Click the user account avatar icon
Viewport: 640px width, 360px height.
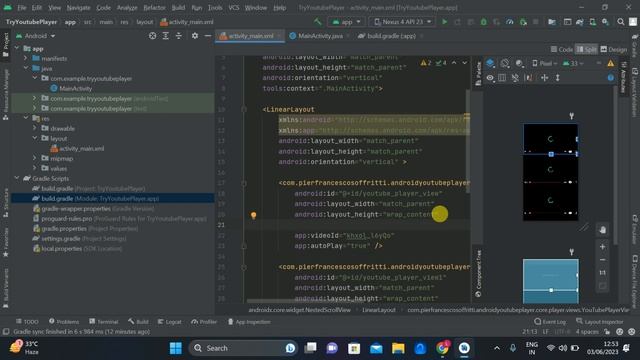[x=633, y=22]
